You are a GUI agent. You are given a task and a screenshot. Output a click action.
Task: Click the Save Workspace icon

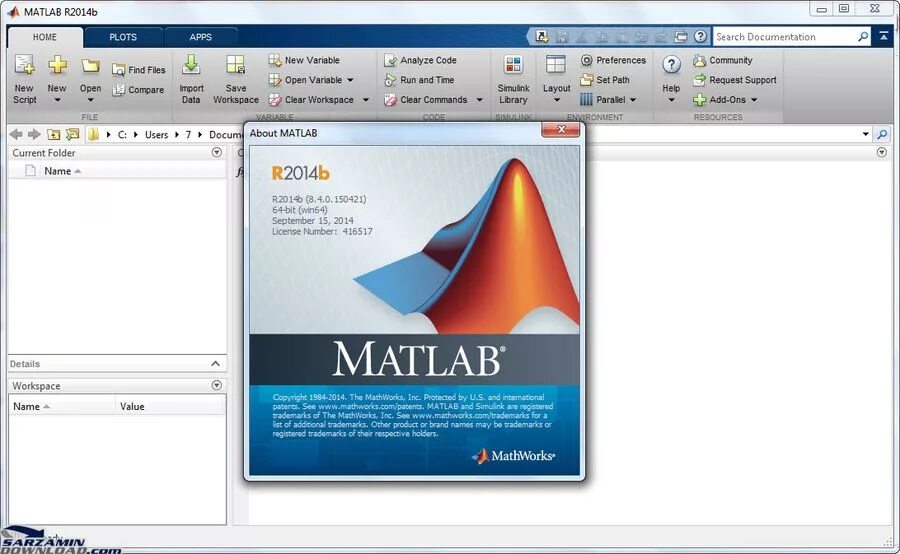click(x=236, y=79)
